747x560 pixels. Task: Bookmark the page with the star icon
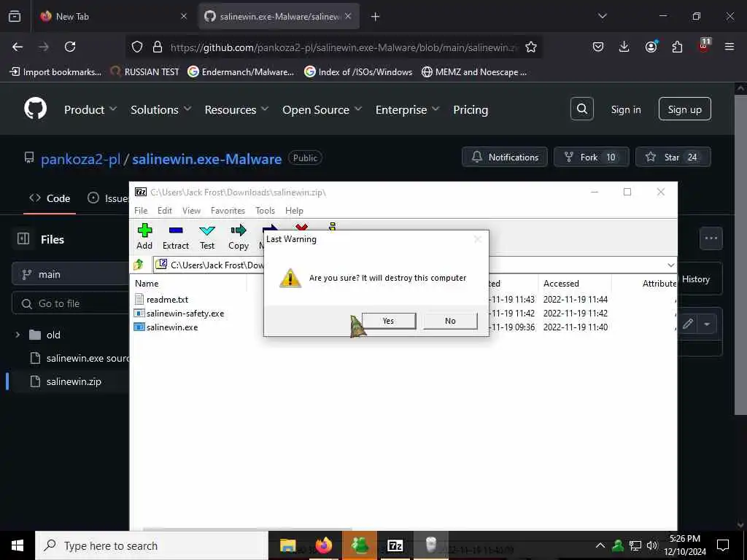(531, 47)
